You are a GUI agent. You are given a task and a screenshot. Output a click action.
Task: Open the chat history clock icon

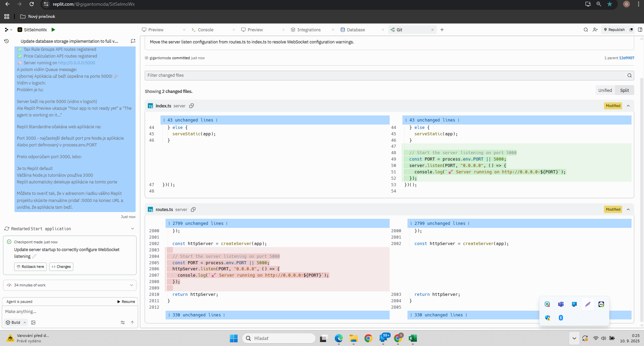click(x=6, y=41)
